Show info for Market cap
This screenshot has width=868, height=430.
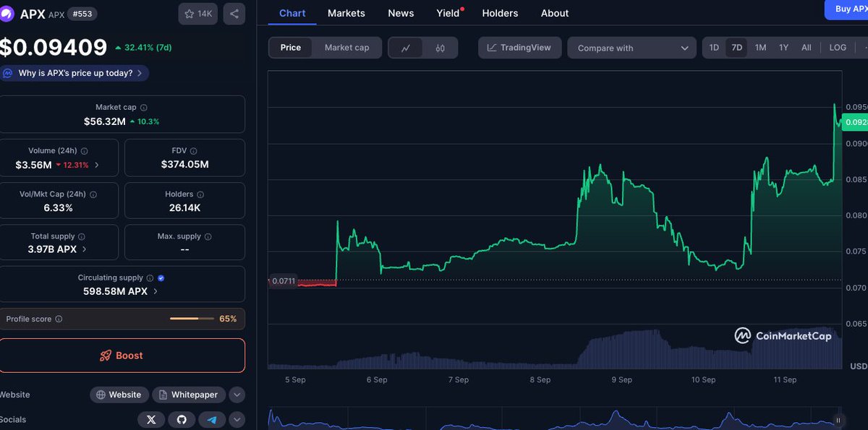coord(143,107)
